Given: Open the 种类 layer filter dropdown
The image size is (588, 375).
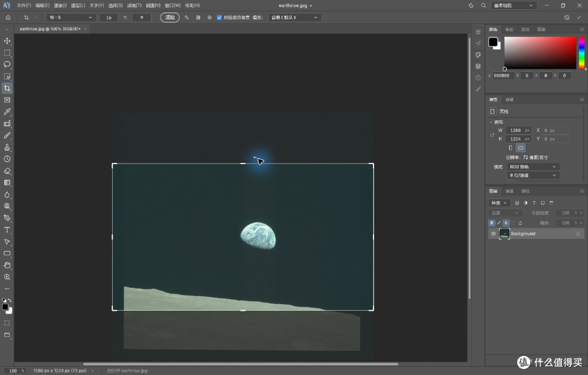Looking at the screenshot, I should click(x=499, y=203).
